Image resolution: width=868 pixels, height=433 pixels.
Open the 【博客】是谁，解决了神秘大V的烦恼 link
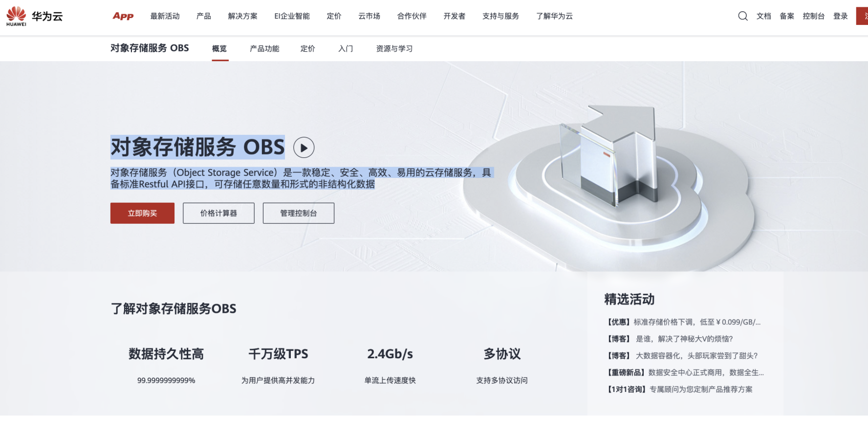click(669, 339)
